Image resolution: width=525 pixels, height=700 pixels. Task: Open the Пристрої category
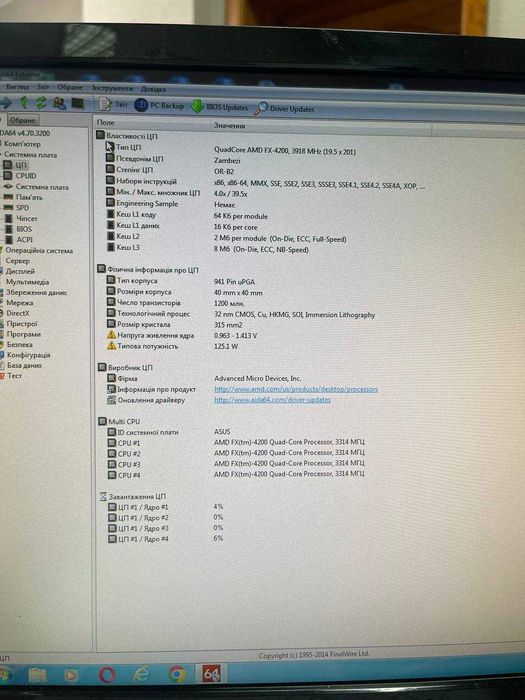[x=22, y=324]
